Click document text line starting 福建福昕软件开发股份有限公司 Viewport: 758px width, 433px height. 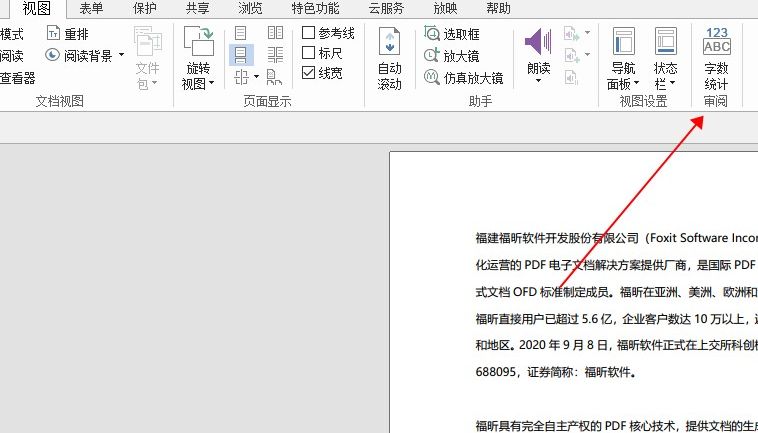616,238
